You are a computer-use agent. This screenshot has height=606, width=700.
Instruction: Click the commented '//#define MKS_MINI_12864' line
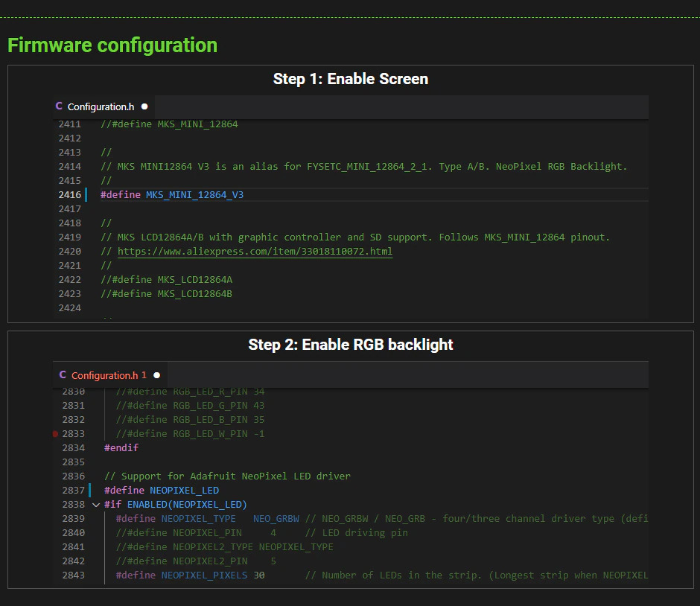click(169, 124)
